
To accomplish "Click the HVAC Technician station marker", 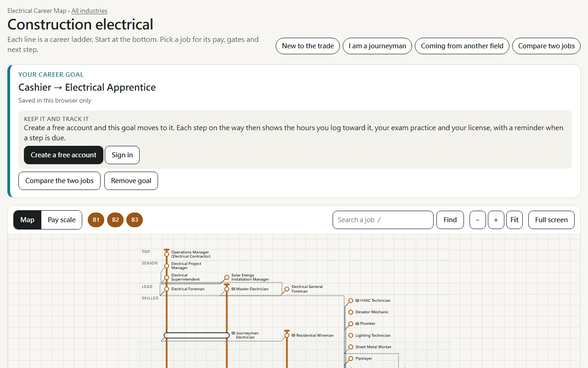I will (351, 300).
